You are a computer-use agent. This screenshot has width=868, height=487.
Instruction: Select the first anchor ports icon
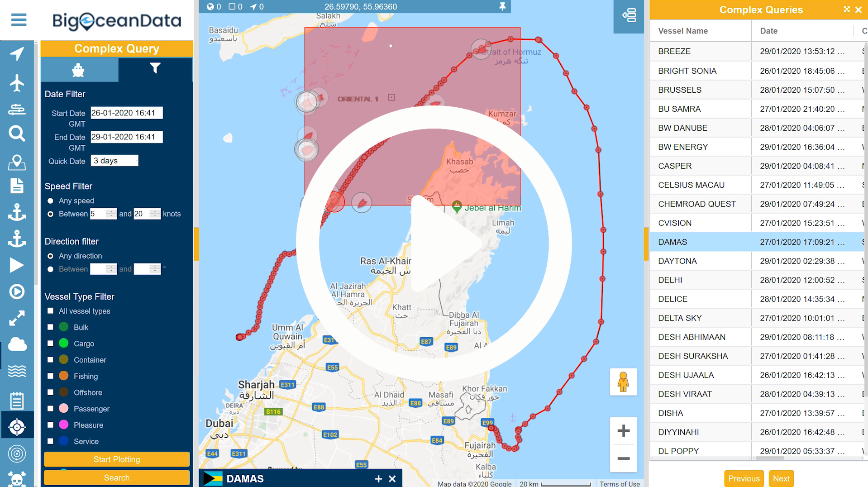(17, 212)
